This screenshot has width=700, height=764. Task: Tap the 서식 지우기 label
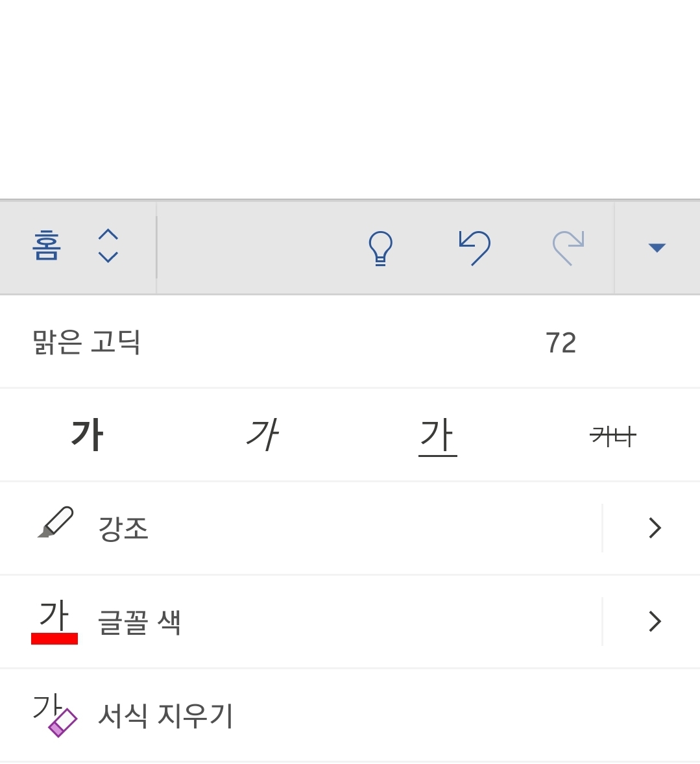pyautogui.click(x=165, y=715)
